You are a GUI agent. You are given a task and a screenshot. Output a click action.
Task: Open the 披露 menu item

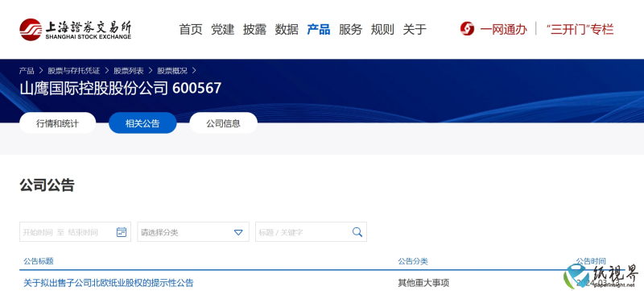point(254,30)
